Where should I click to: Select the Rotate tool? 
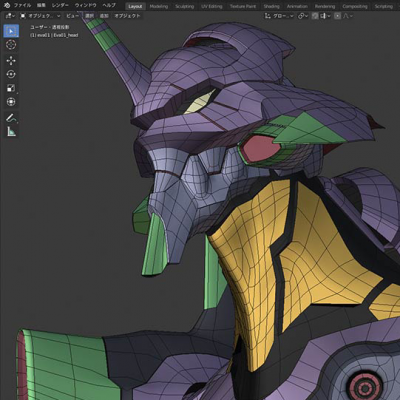click(11, 74)
